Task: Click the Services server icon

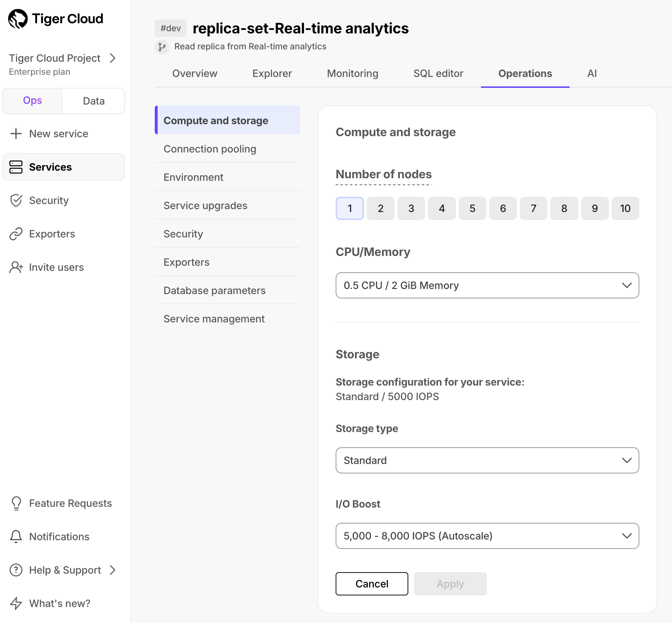Action: tap(16, 167)
